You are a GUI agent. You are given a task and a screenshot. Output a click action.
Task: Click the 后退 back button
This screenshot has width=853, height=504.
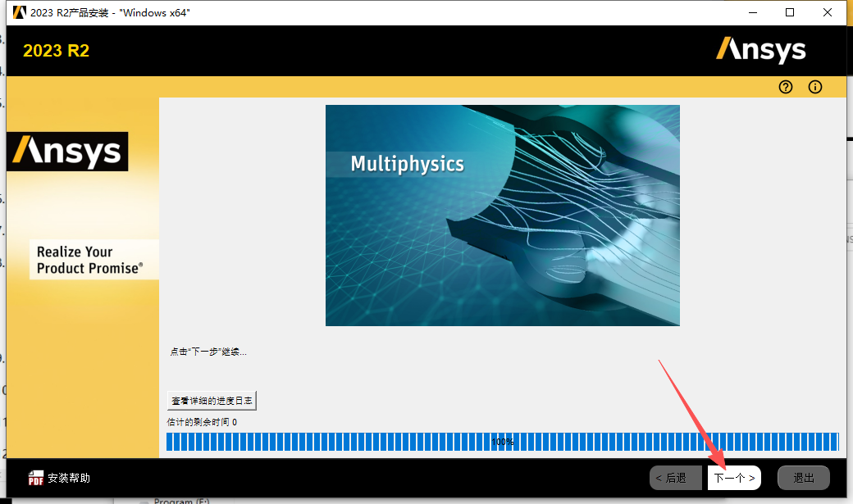[675, 477]
